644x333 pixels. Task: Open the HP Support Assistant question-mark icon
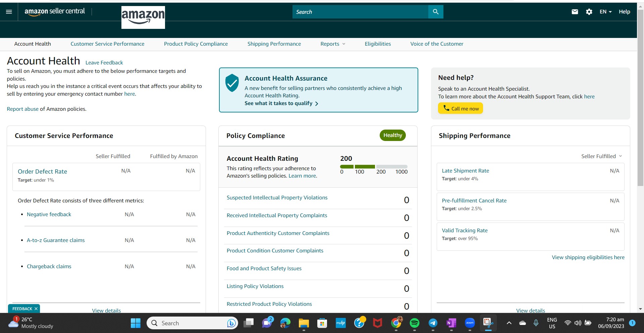click(359, 323)
